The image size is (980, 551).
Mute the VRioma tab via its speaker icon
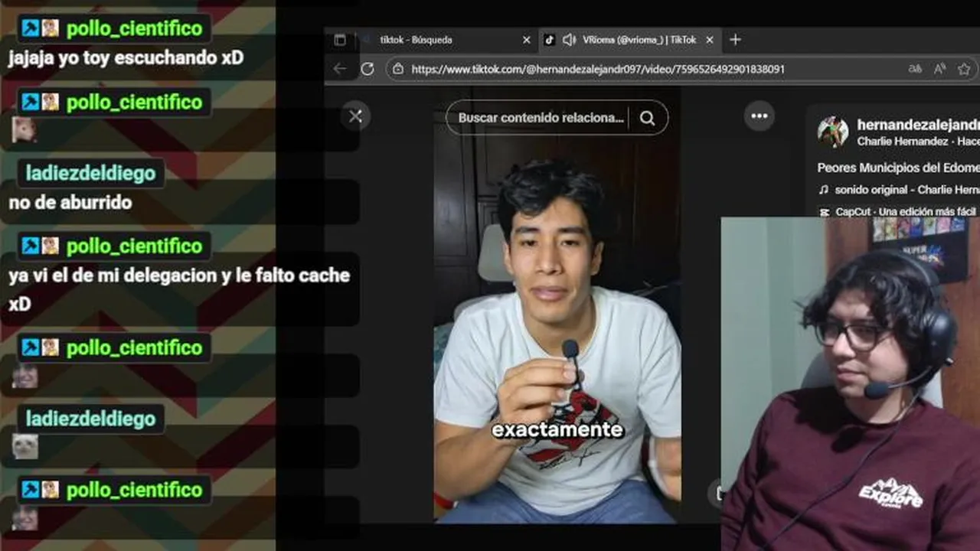(569, 40)
